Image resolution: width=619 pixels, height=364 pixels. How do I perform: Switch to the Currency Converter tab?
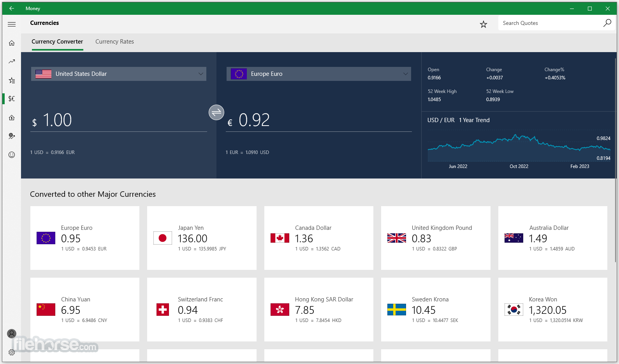pyautogui.click(x=57, y=42)
